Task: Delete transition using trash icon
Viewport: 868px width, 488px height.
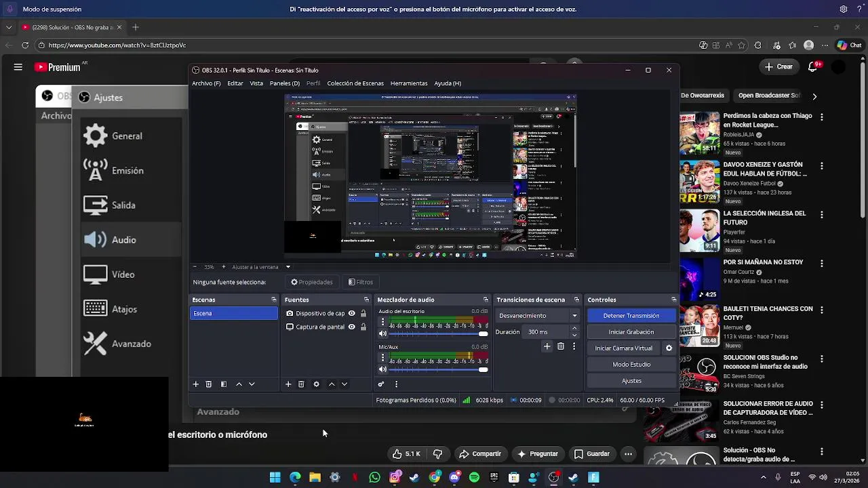Action: [561, 346]
